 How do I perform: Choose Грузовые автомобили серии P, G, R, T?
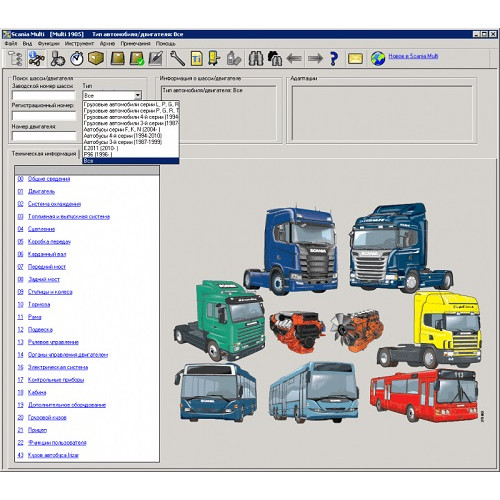(x=131, y=111)
